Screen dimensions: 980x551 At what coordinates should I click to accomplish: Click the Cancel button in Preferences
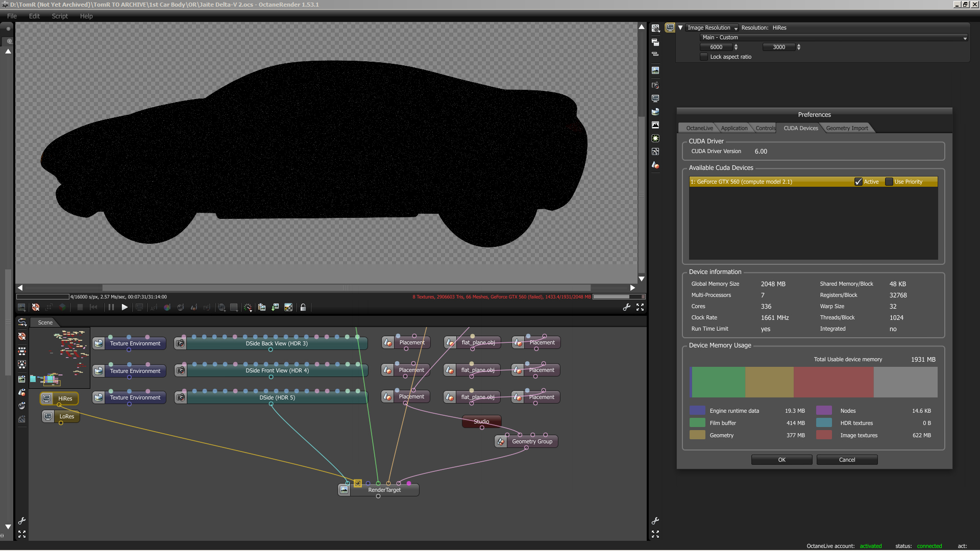click(847, 460)
